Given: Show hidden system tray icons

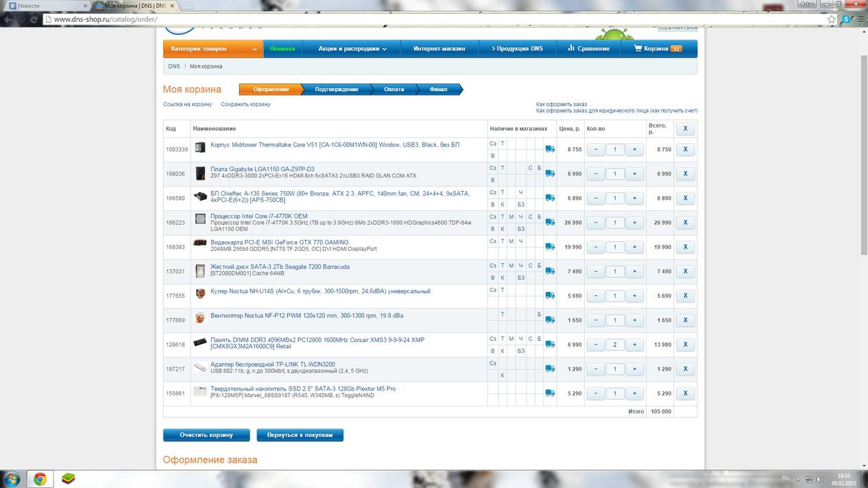Looking at the screenshot, I should [799, 478].
